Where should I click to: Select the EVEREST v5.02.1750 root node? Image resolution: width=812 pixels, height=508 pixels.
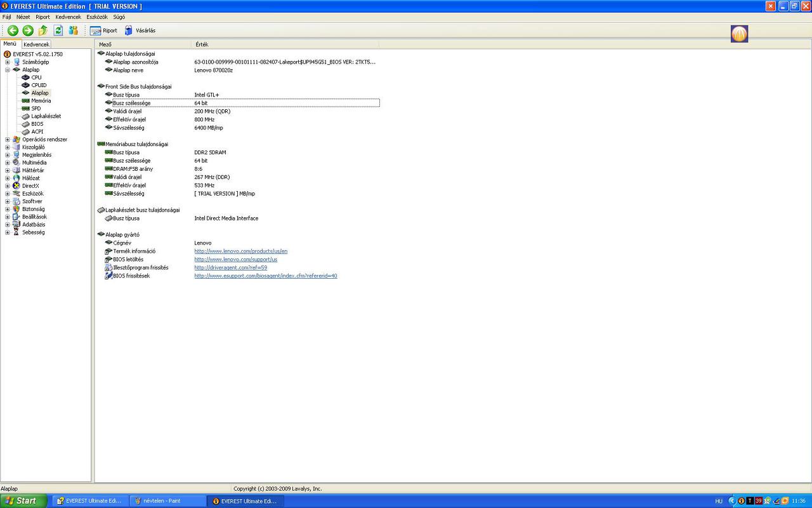tap(37, 55)
